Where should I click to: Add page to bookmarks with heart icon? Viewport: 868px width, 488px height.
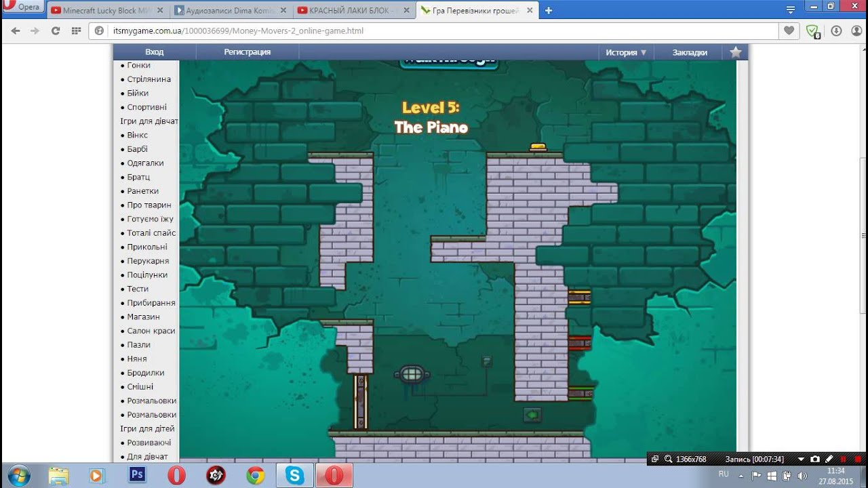pos(789,30)
